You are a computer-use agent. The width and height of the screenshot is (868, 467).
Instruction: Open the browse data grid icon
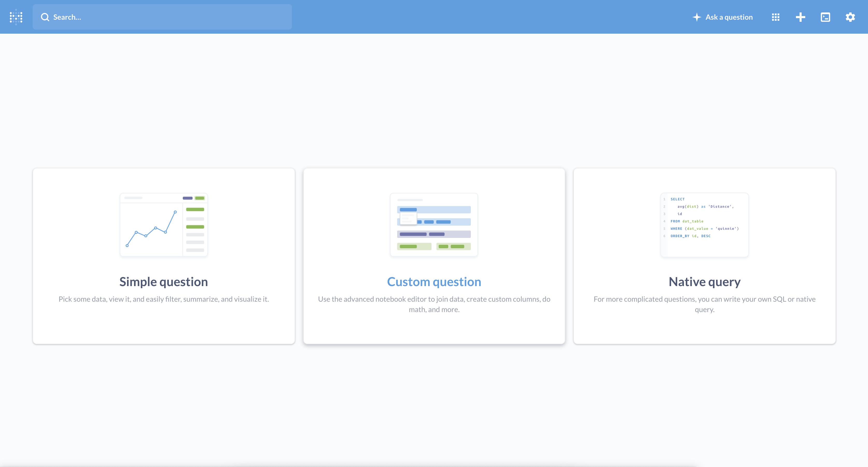(775, 17)
